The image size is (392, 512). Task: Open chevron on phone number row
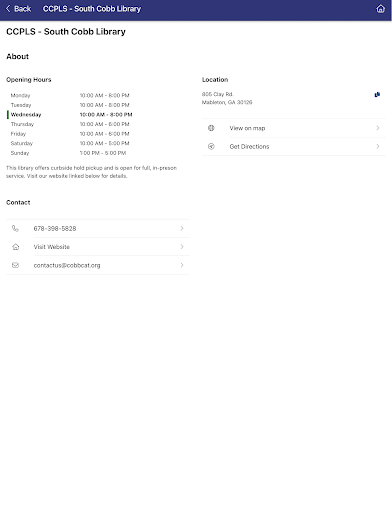[182, 228]
